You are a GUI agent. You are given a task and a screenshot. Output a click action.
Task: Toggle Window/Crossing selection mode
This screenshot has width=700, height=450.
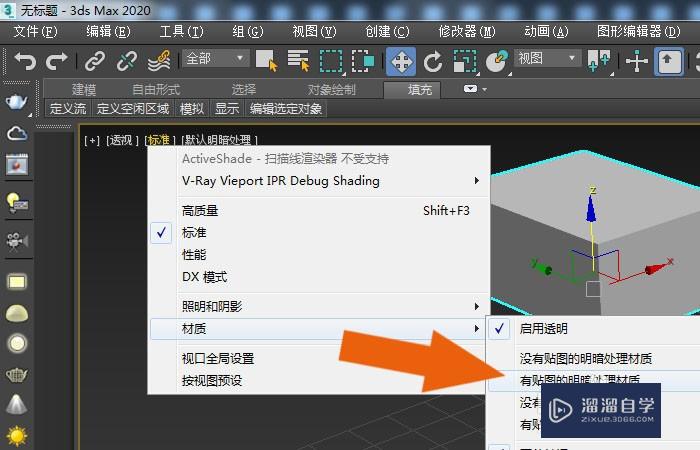[x=362, y=61]
